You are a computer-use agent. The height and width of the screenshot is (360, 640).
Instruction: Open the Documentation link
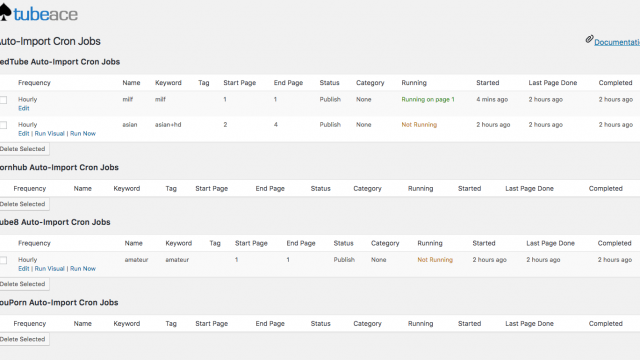click(617, 42)
